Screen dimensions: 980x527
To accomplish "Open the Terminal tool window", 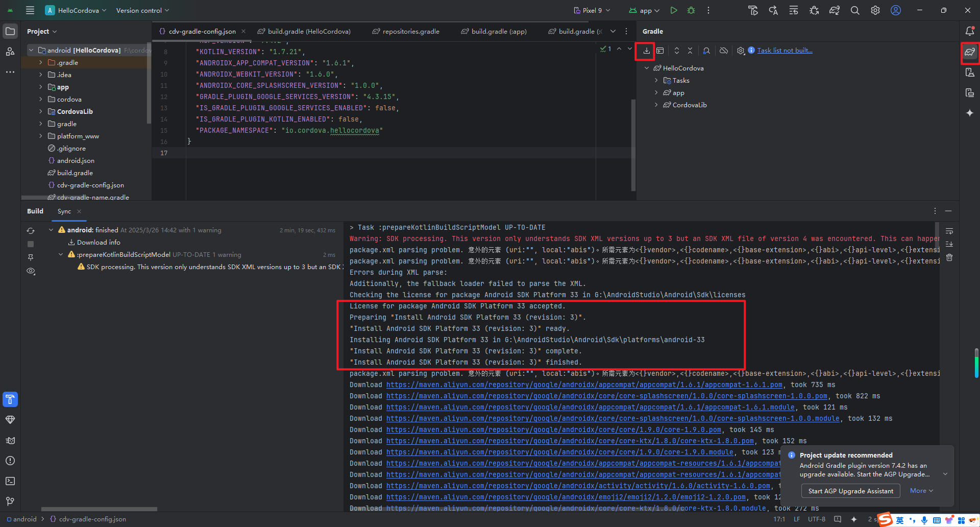I will [10, 481].
